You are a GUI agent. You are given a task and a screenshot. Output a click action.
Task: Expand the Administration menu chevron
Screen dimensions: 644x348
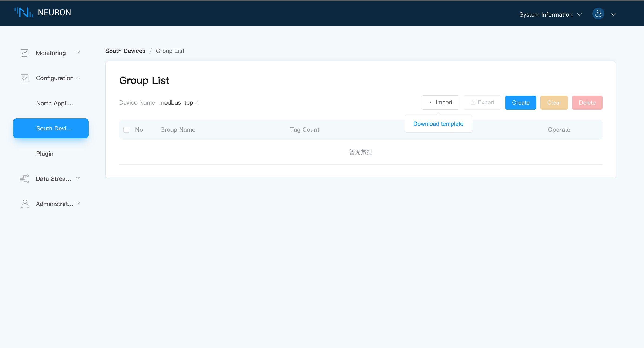(x=78, y=204)
